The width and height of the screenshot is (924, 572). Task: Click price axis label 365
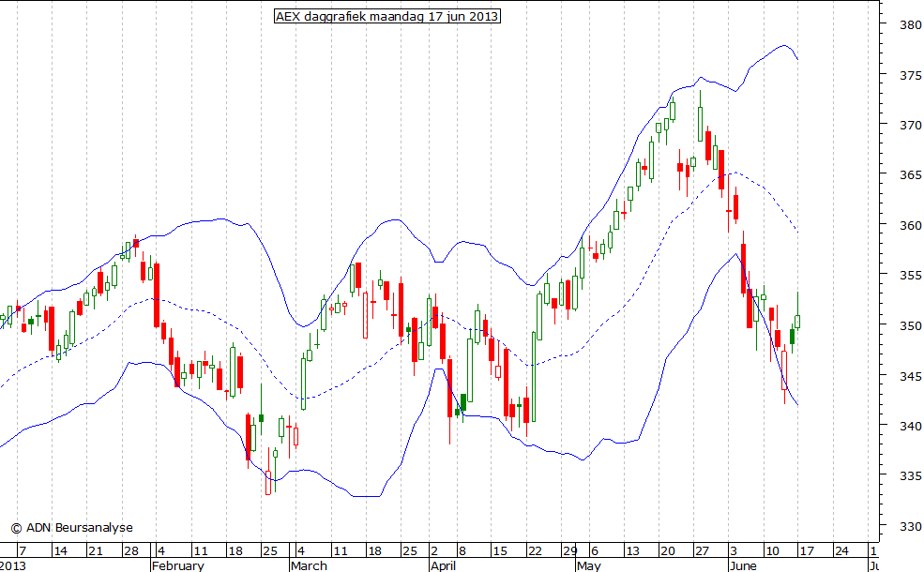click(911, 175)
